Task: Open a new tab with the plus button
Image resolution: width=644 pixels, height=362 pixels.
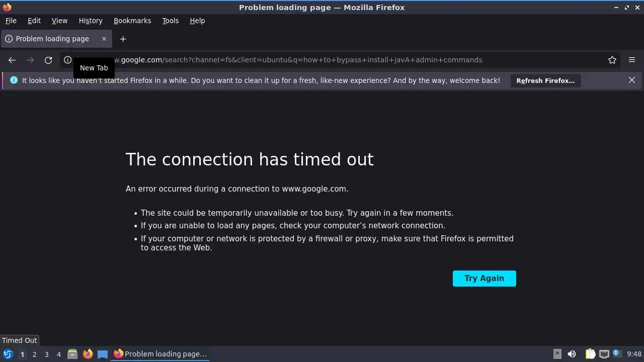Action: 123,39
